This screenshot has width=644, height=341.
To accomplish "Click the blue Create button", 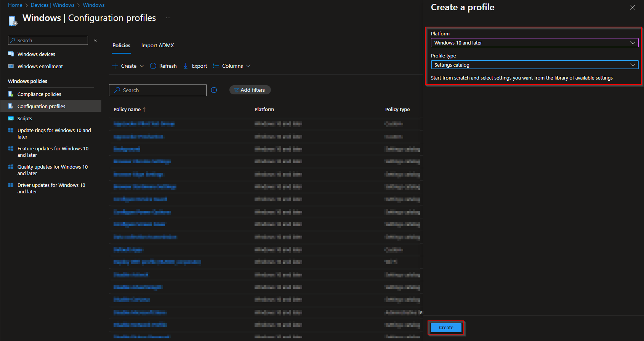I will click(446, 327).
